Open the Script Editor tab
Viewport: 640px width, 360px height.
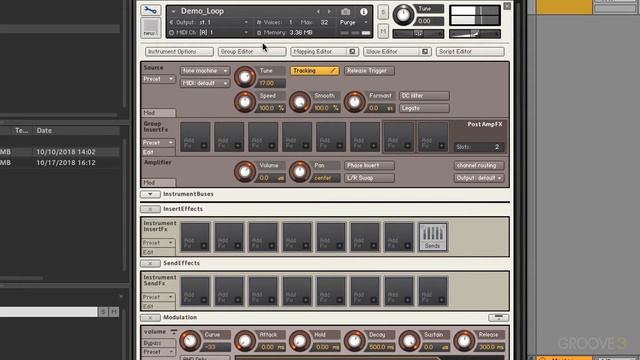pos(470,51)
